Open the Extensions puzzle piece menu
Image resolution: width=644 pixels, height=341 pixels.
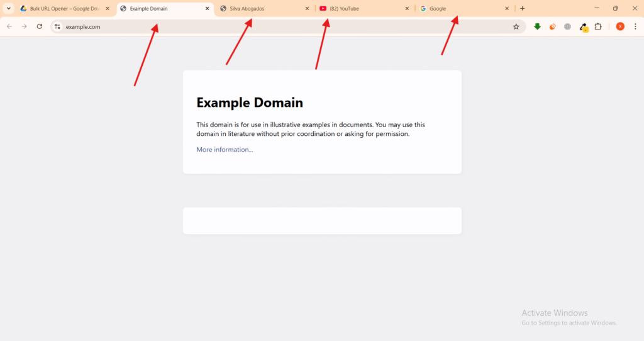point(598,26)
